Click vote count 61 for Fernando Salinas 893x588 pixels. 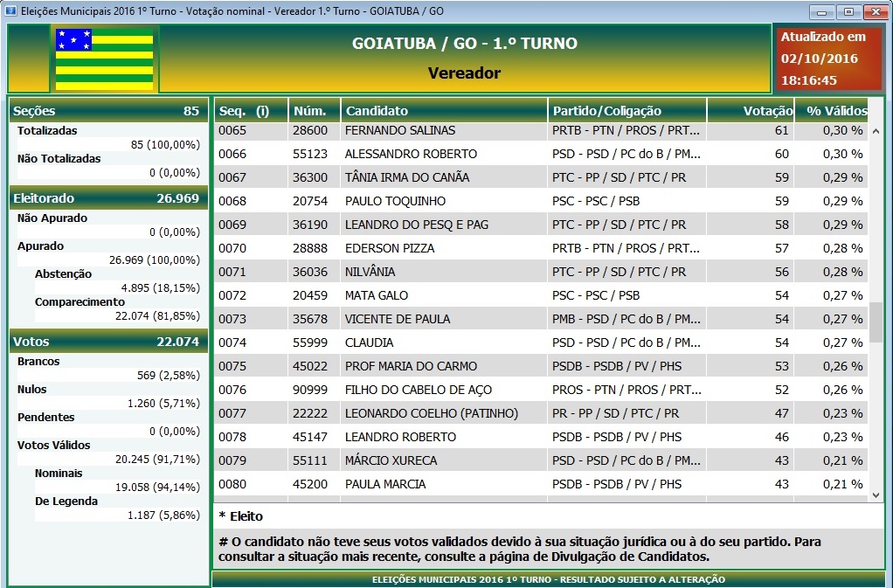pyautogui.click(x=781, y=130)
